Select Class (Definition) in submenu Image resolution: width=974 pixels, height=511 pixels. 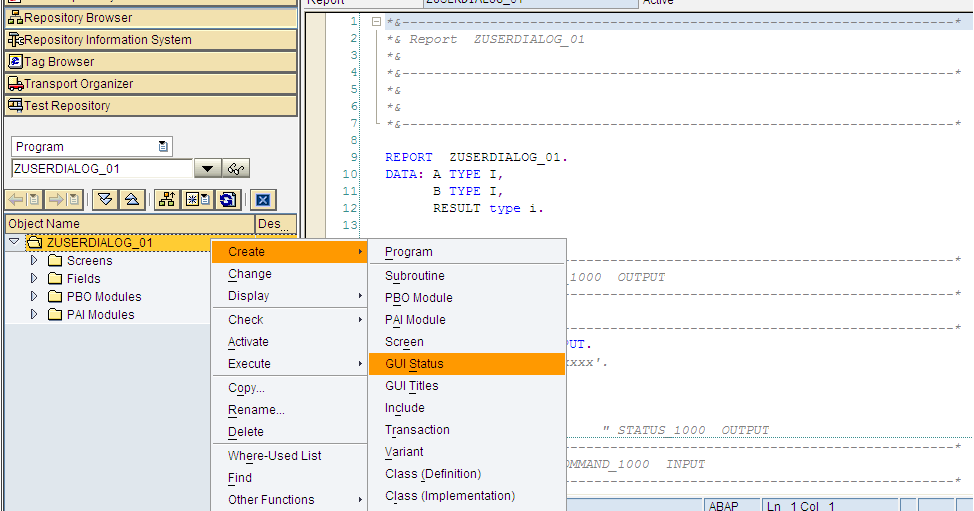(467, 474)
